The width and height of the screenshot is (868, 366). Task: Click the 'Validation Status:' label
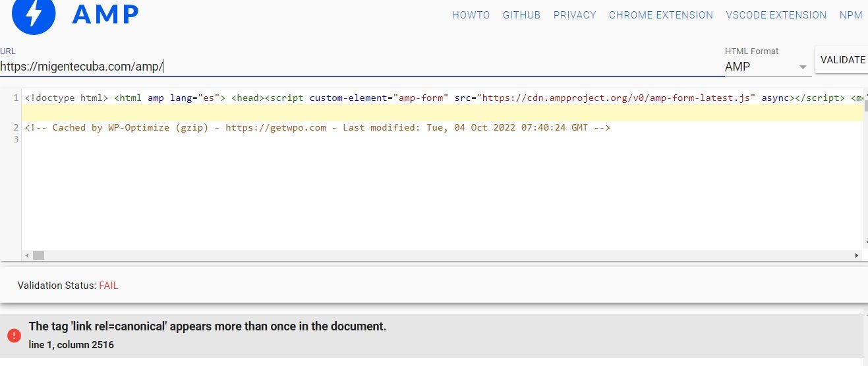click(57, 286)
